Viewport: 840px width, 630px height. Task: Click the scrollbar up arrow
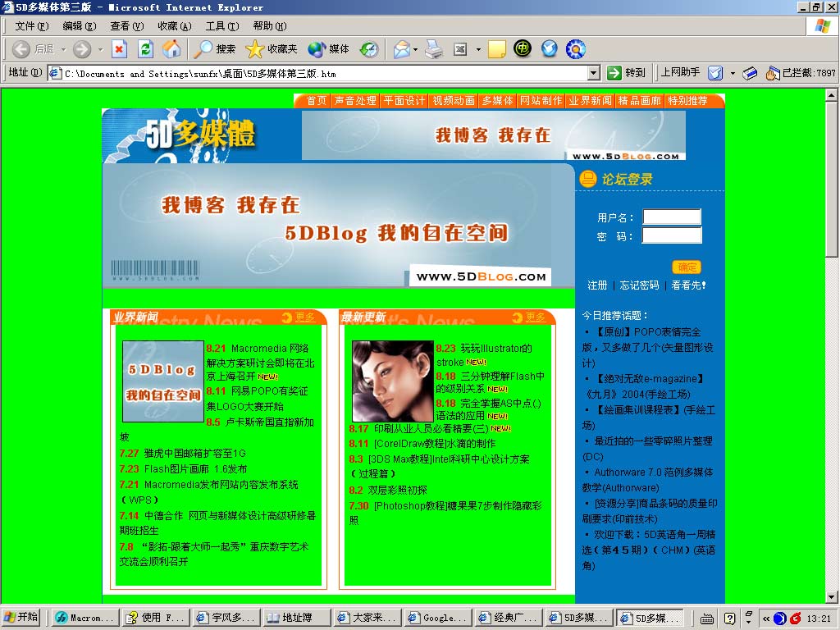(x=832, y=95)
